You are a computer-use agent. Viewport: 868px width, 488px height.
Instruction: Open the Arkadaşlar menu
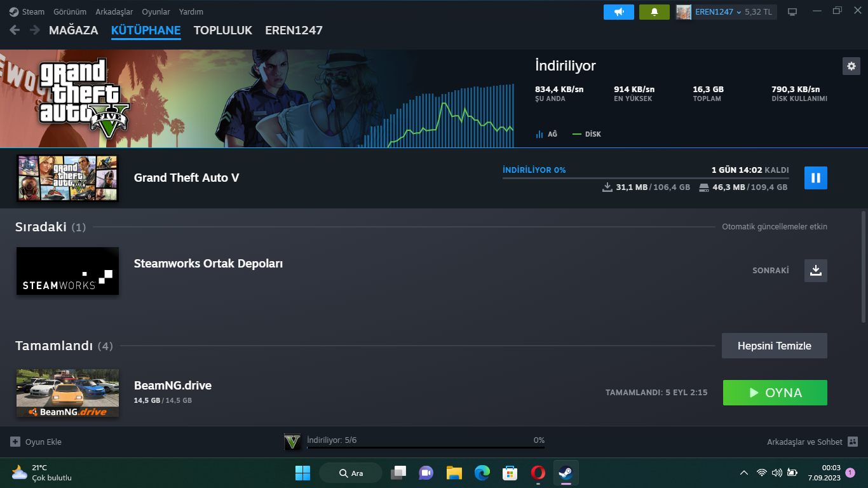114,11
